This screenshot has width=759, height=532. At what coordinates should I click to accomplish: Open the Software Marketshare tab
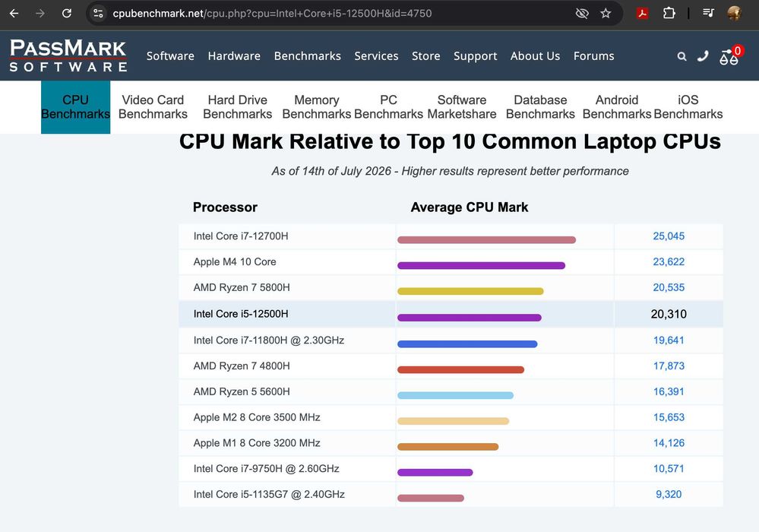pyautogui.click(x=462, y=107)
